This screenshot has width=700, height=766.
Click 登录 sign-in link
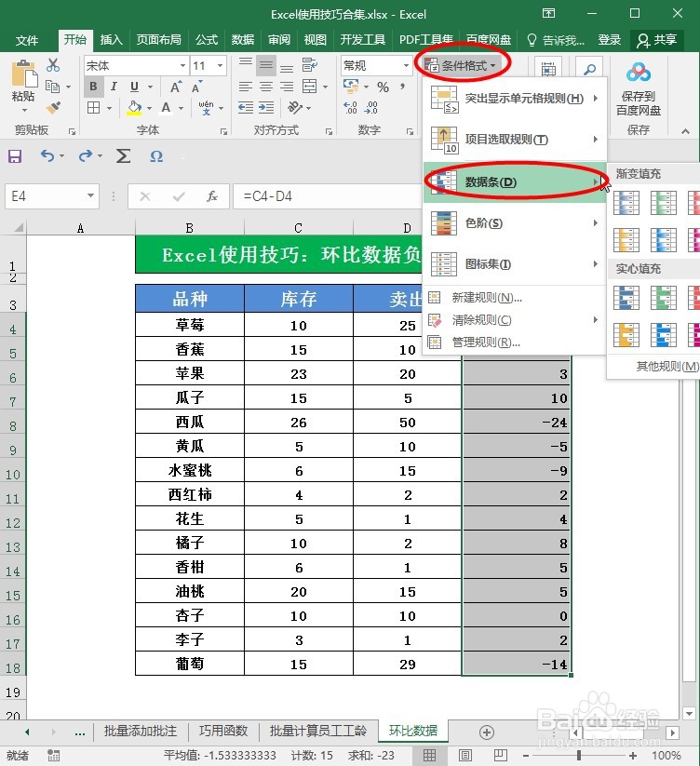(610, 40)
